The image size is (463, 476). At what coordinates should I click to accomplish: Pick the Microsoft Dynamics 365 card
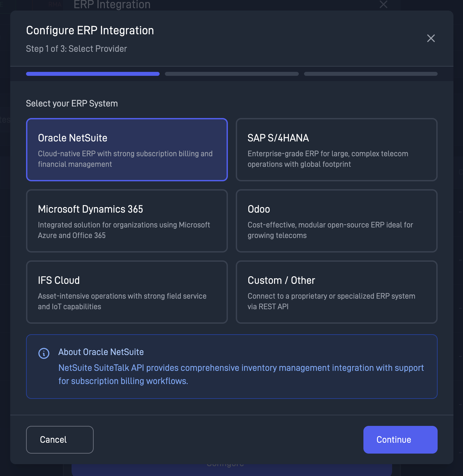(127, 221)
